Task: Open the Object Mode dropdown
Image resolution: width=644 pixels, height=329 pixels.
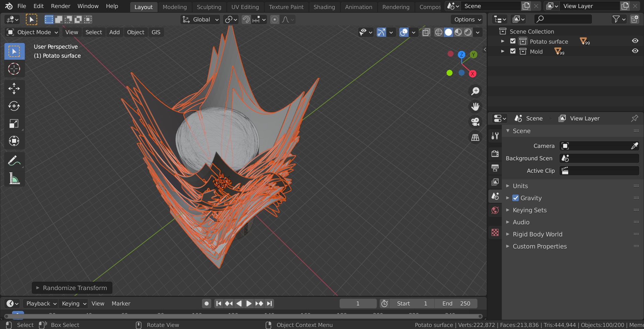Action: coord(33,32)
